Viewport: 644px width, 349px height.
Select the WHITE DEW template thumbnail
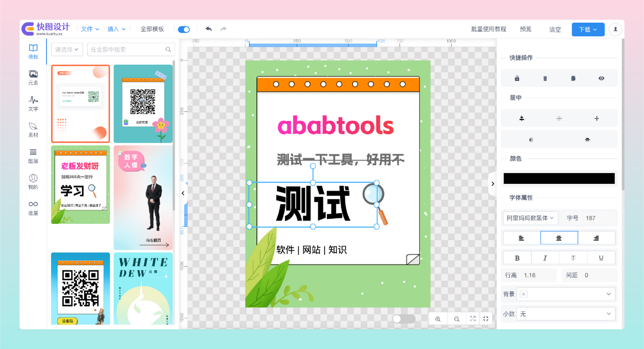tap(143, 289)
